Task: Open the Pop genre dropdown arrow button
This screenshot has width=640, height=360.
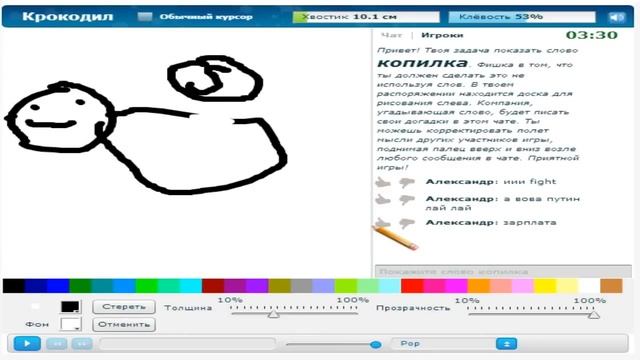Action: pyautogui.click(x=507, y=344)
